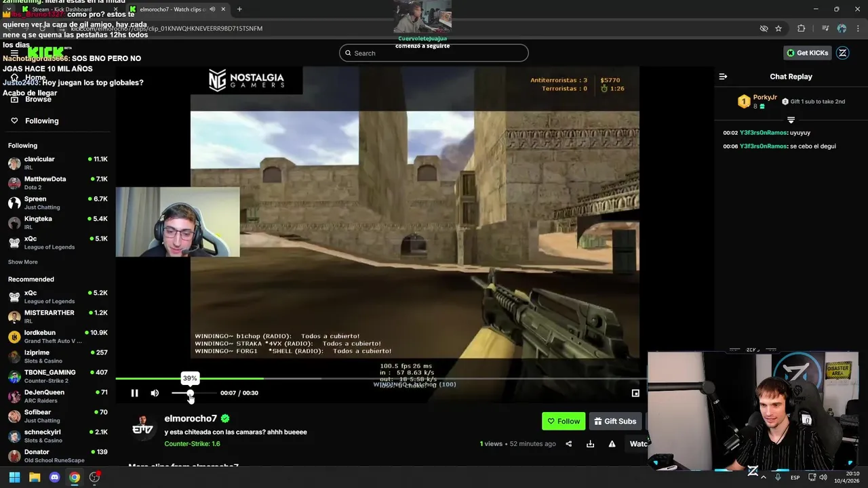This screenshot has width=868, height=488.
Task: Click the Follow button for elmorocho7
Action: [x=564, y=421]
